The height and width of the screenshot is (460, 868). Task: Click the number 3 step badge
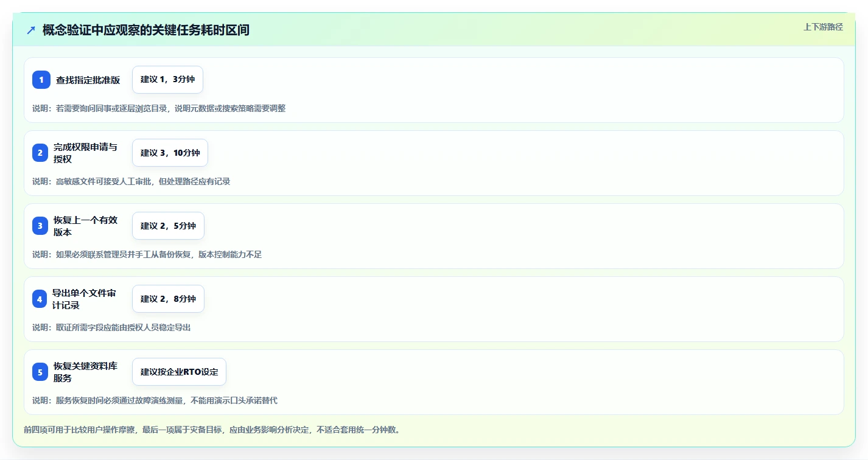tap(40, 226)
